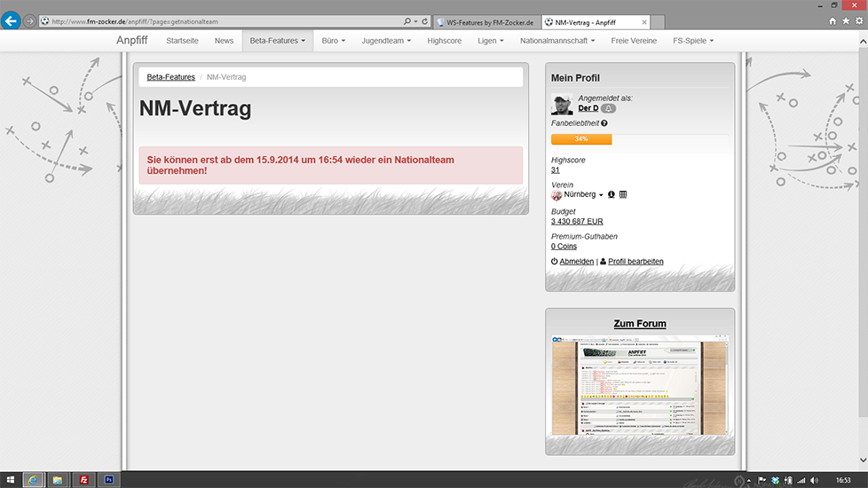Image resolution: width=868 pixels, height=488 pixels.
Task: Refresh the page with the reload icon
Action: coord(425,20)
